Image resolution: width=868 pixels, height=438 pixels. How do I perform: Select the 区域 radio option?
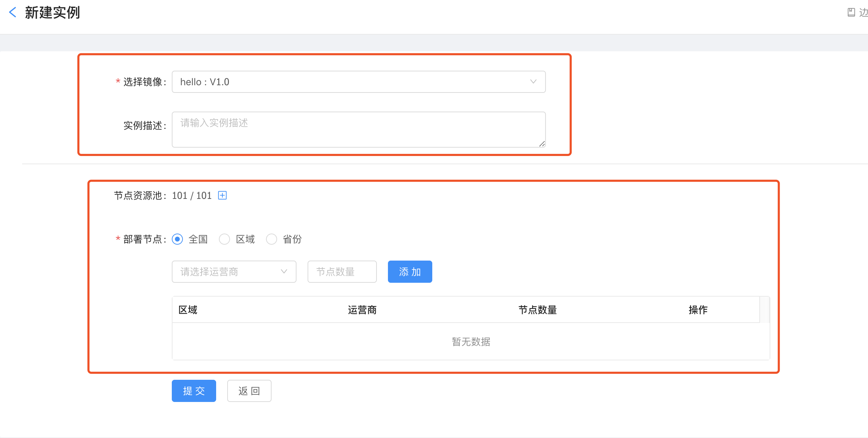225,239
